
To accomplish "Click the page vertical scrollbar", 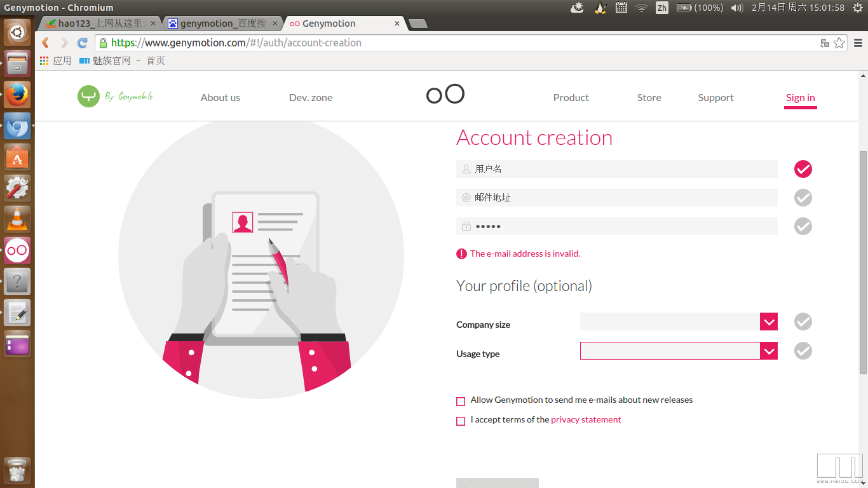I will (862, 261).
